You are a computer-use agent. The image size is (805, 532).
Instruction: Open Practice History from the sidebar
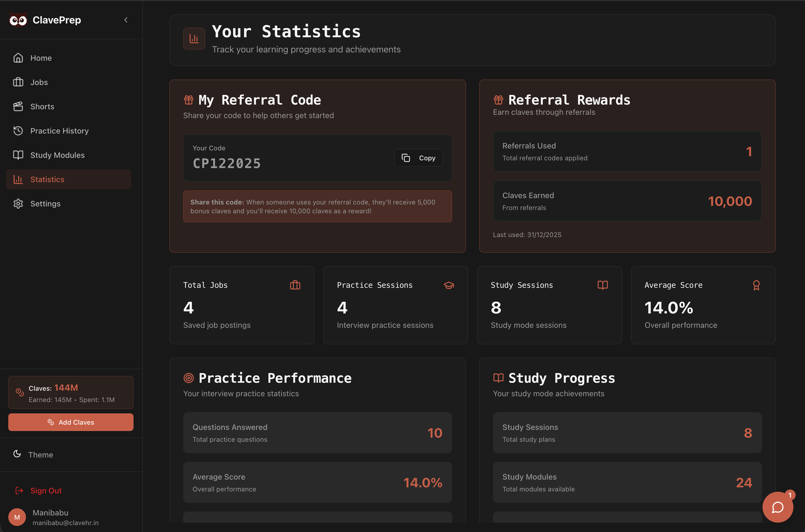(x=59, y=131)
